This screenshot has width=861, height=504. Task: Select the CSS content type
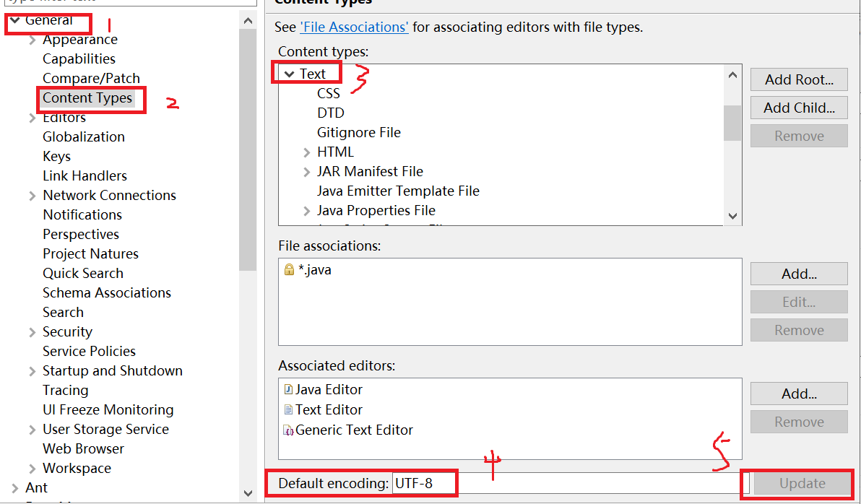coord(329,94)
